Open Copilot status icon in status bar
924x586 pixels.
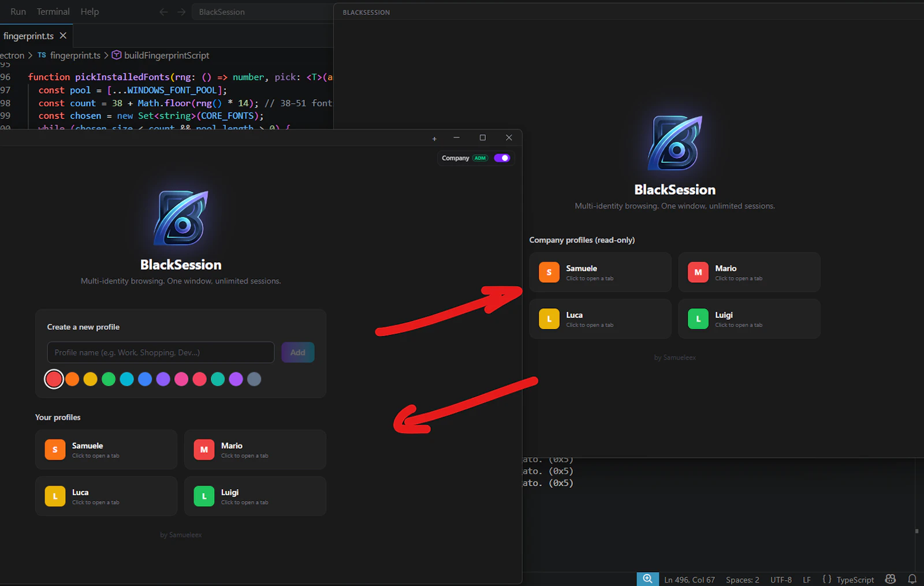[x=891, y=579]
